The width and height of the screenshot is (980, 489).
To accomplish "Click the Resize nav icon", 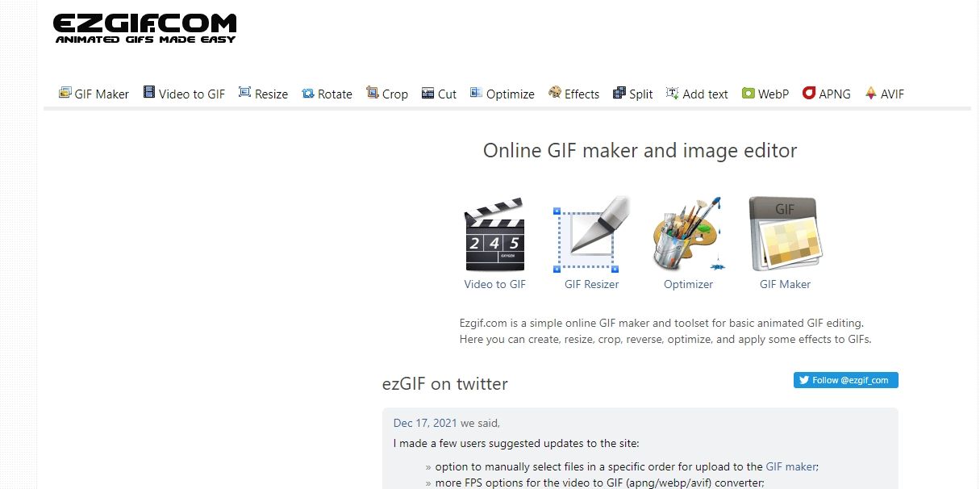I will pyautogui.click(x=245, y=93).
